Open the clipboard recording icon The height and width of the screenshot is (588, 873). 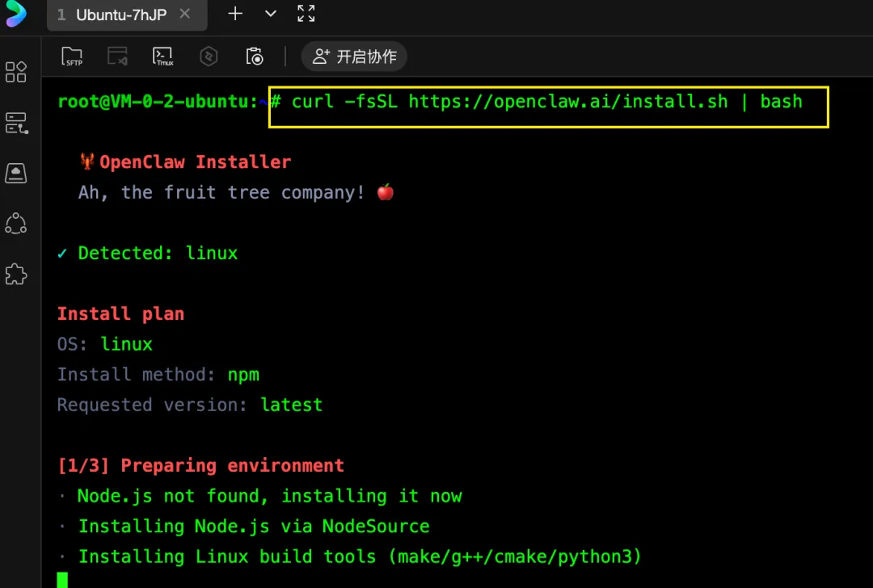point(255,57)
